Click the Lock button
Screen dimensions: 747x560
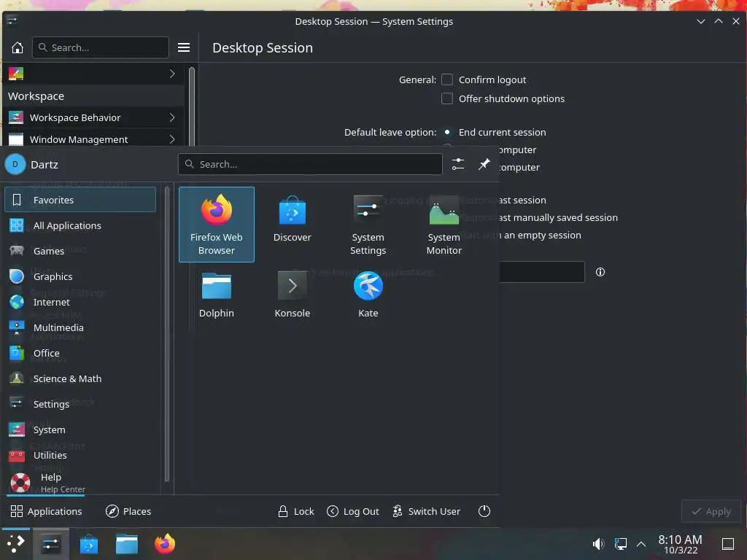(x=296, y=511)
